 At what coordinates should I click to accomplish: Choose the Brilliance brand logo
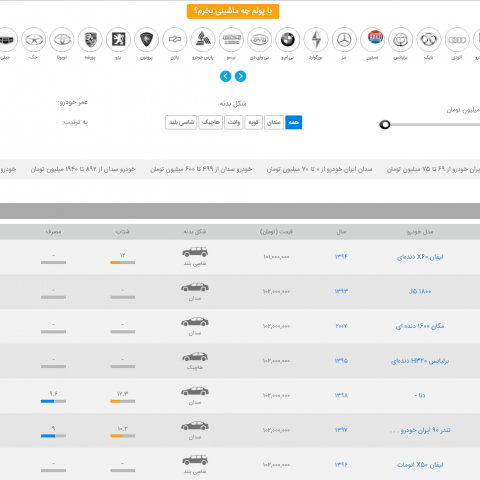(x=400, y=40)
